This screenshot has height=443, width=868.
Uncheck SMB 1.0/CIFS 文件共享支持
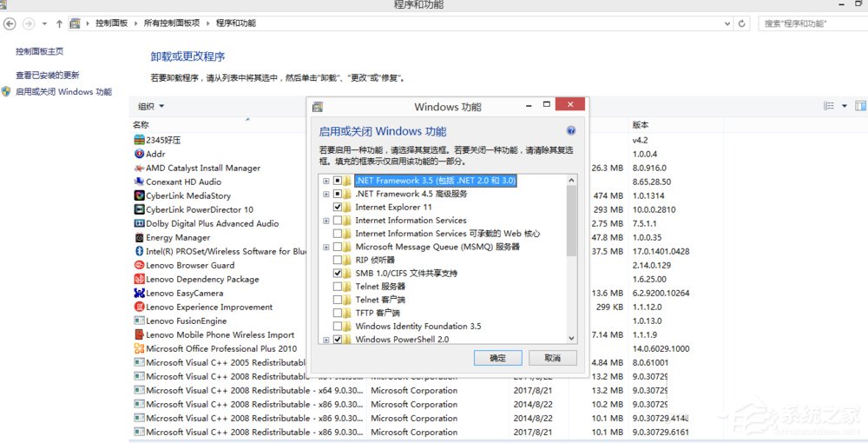(338, 273)
